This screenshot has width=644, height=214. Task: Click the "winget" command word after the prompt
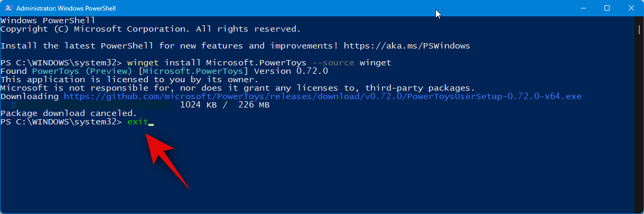click(x=143, y=62)
